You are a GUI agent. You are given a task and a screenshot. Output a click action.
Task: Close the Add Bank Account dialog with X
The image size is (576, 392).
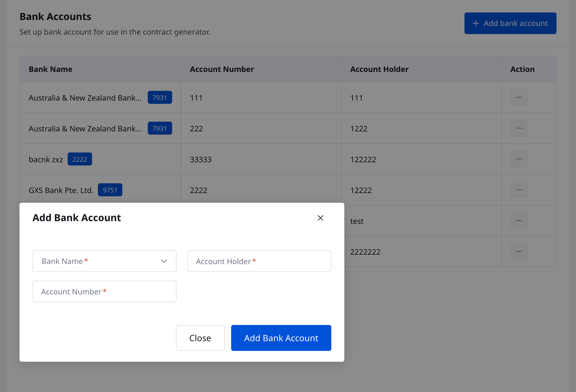pos(320,218)
